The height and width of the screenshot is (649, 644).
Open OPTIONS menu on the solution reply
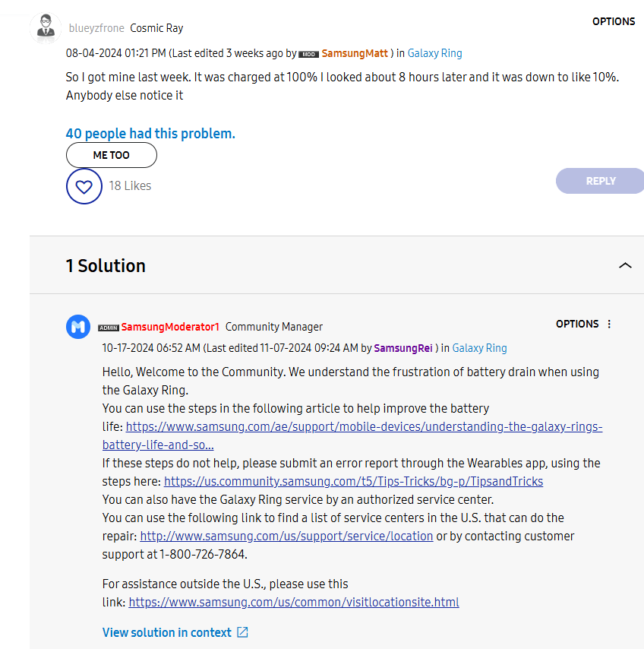point(577,324)
